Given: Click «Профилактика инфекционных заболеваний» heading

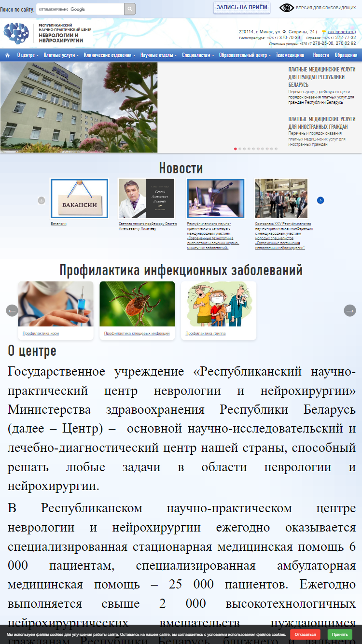Looking at the screenshot, I should click(x=181, y=270).
